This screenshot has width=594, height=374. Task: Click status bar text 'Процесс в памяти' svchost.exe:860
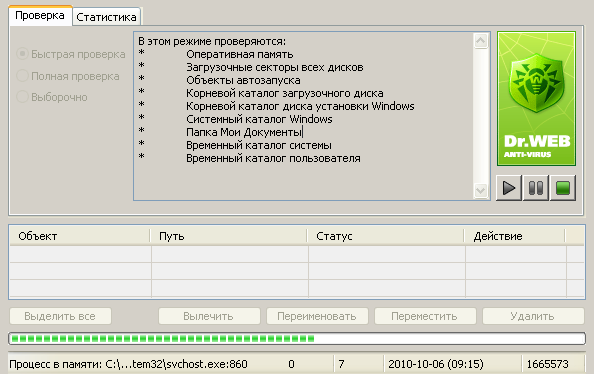[x=128, y=364]
